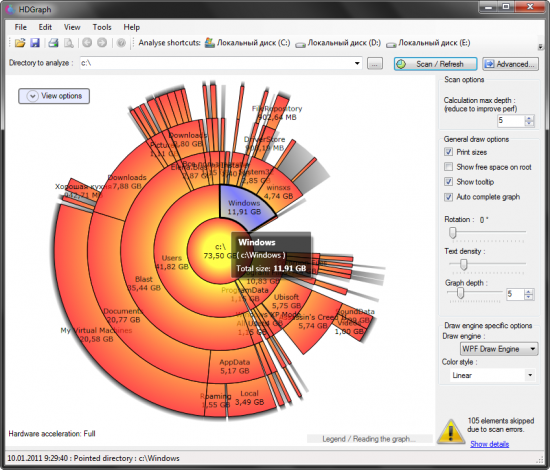Analyse shortcut Локальный диск (C:)

(x=248, y=43)
